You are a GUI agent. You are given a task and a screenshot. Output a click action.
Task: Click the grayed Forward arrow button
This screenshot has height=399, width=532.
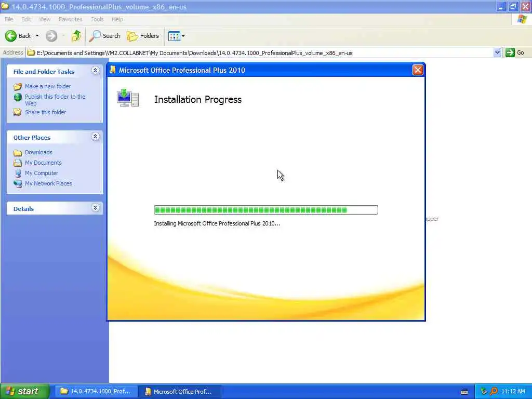pos(51,36)
